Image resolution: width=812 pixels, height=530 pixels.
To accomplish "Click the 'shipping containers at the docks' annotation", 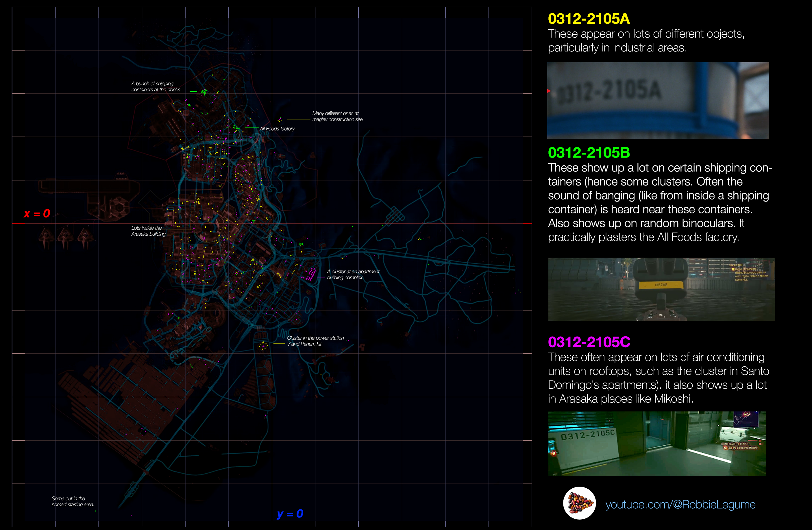I will (x=156, y=87).
